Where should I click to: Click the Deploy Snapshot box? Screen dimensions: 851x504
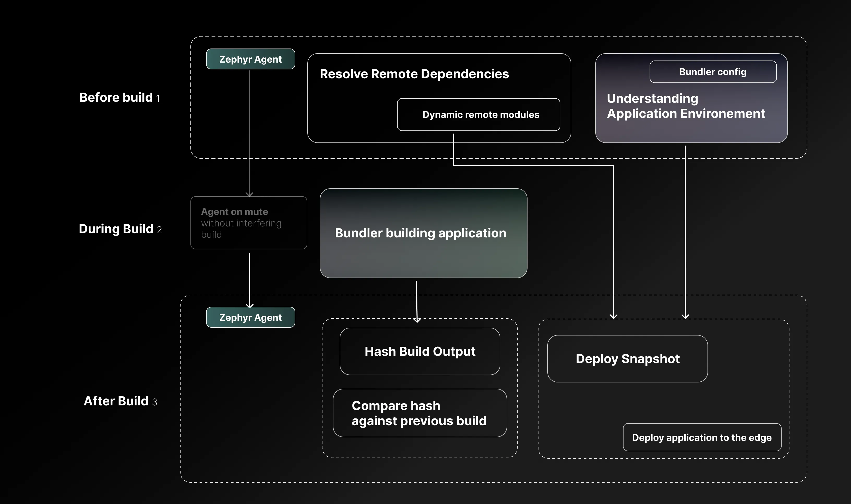[x=627, y=359]
